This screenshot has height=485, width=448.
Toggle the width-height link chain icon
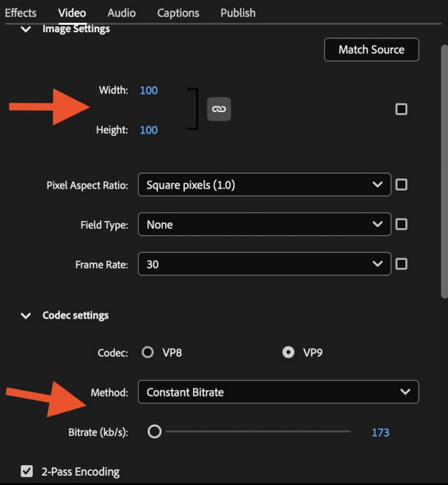[219, 109]
